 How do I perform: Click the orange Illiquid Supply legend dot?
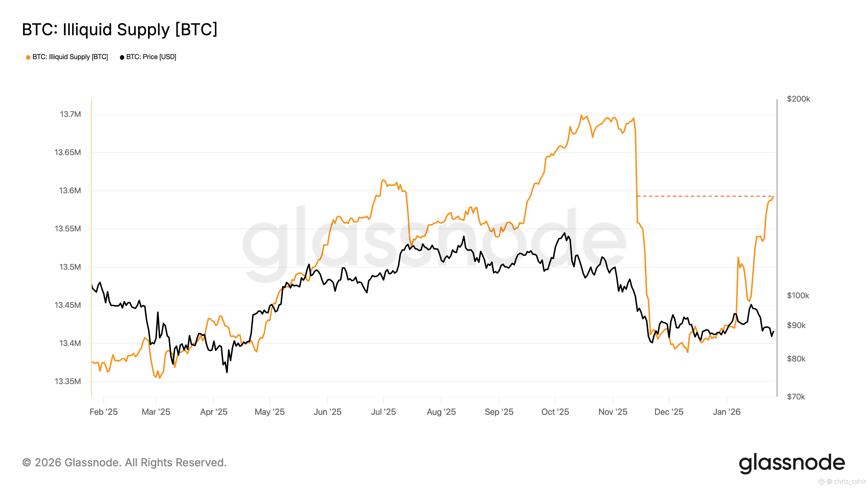(x=28, y=57)
